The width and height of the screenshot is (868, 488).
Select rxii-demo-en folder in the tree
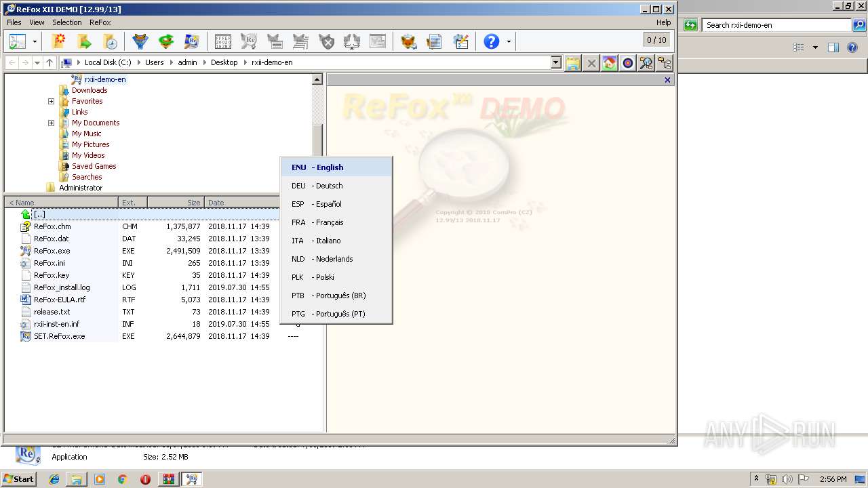click(105, 79)
